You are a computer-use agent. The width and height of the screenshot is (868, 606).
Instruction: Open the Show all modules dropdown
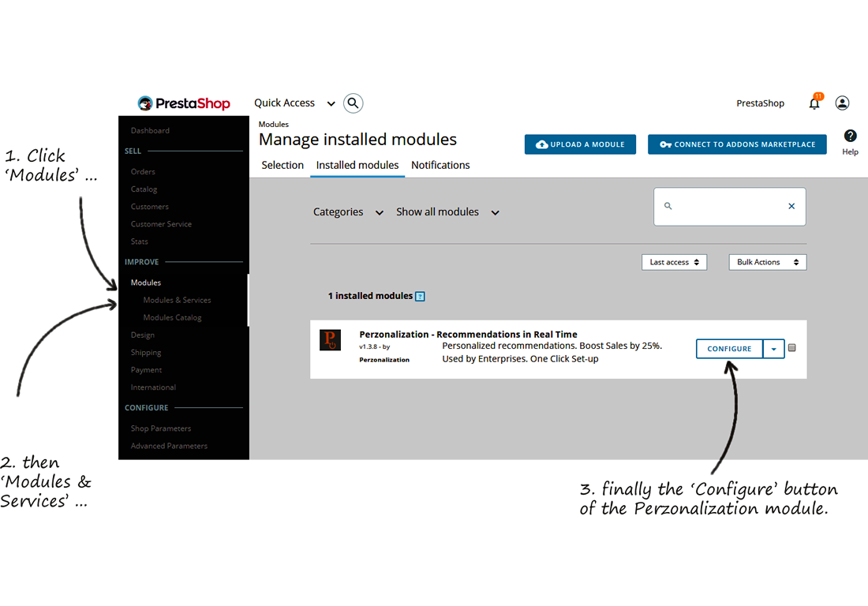[x=448, y=212]
